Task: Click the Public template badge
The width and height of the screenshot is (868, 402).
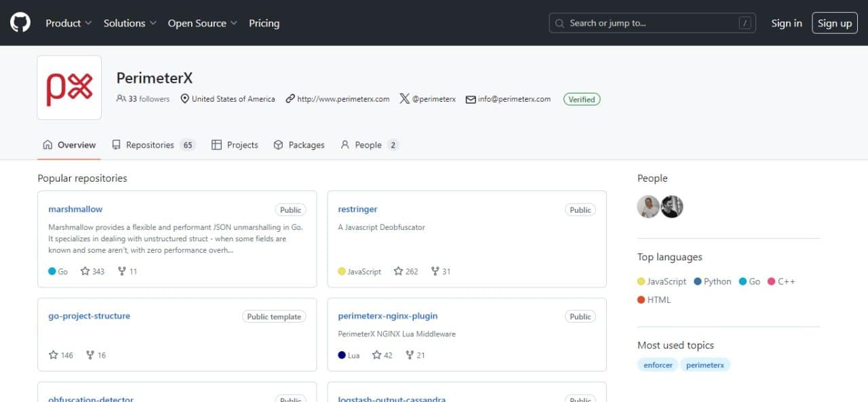Action: (274, 317)
